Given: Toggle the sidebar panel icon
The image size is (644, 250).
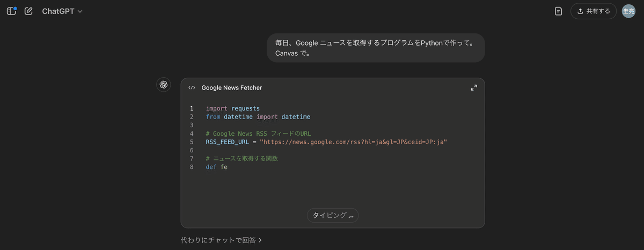Looking at the screenshot, I should coord(11,11).
